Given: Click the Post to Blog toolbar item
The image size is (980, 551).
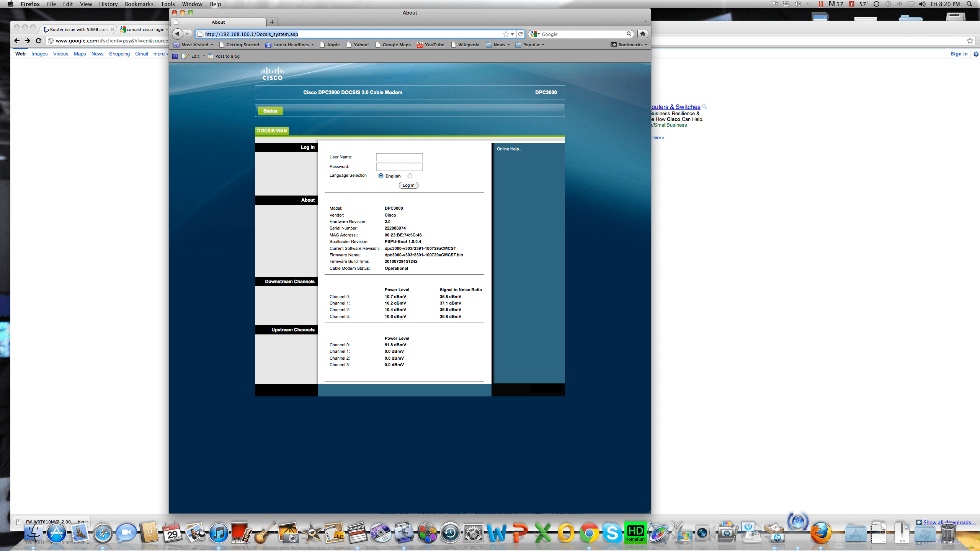Looking at the screenshot, I should tap(224, 56).
